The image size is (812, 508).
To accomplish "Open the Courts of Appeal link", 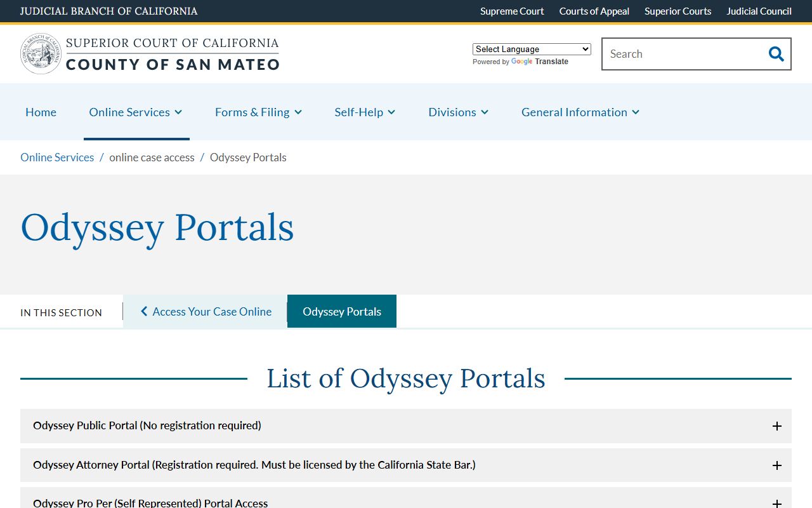I will point(594,11).
